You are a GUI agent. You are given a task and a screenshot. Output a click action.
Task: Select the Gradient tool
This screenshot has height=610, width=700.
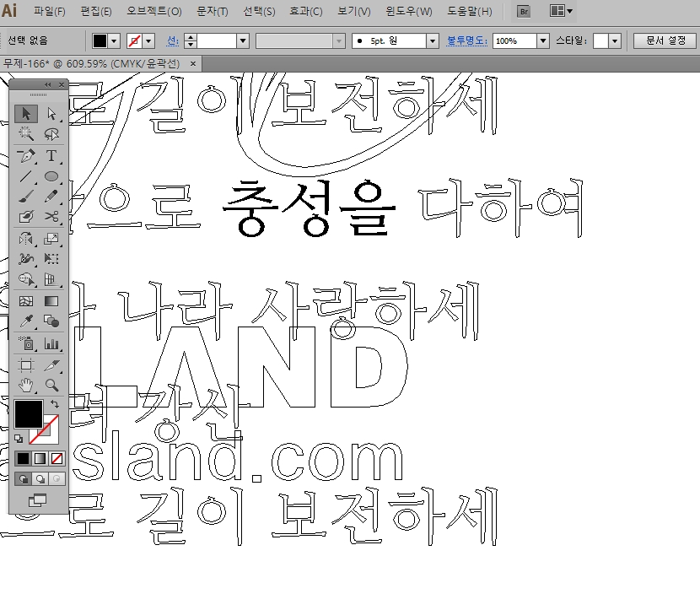point(51,301)
